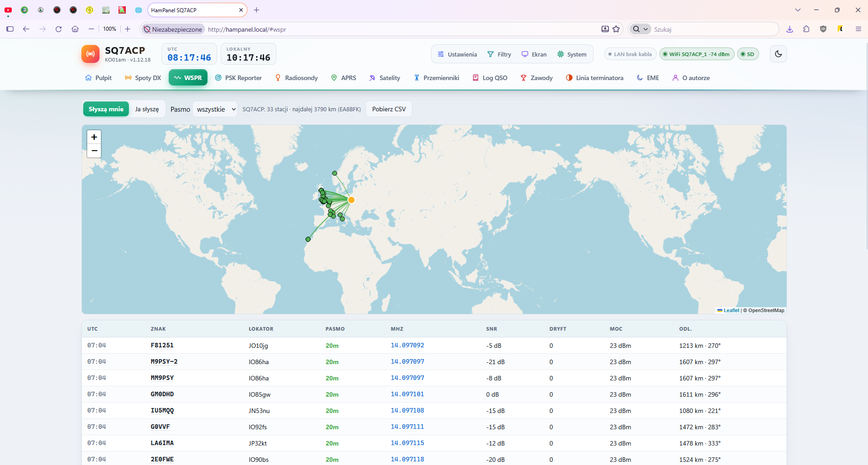Click the Filtry filters button
This screenshot has height=465, width=868.
(x=499, y=54)
